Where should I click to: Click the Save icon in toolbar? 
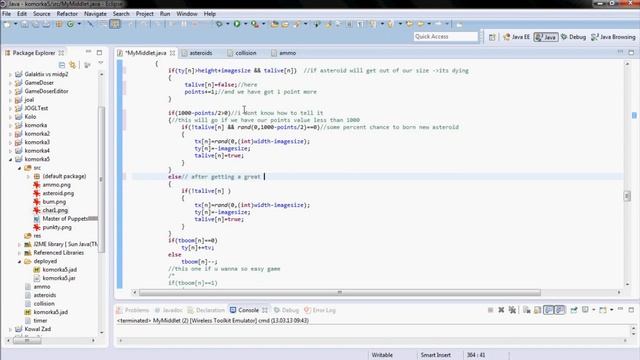[25, 24]
